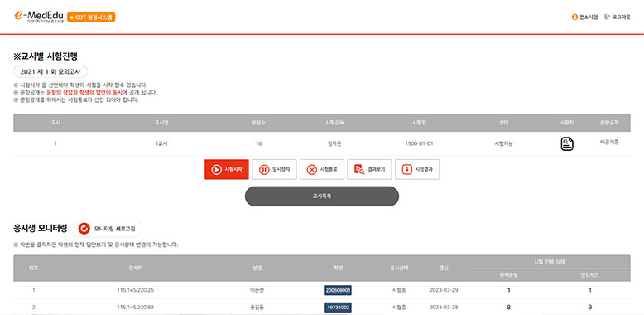Select the 2021 제 1 회 모의고사 pill
This screenshot has width=644, height=315.
tap(50, 71)
